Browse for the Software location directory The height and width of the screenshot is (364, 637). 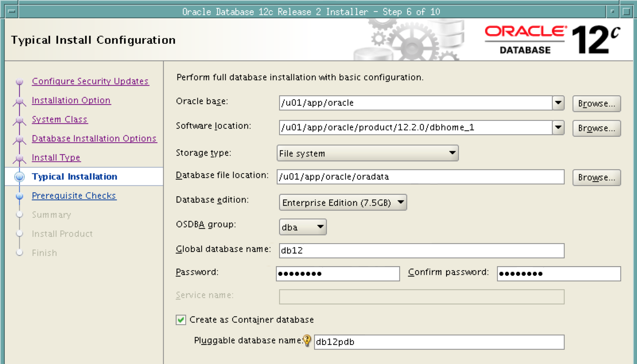(596, 128)
